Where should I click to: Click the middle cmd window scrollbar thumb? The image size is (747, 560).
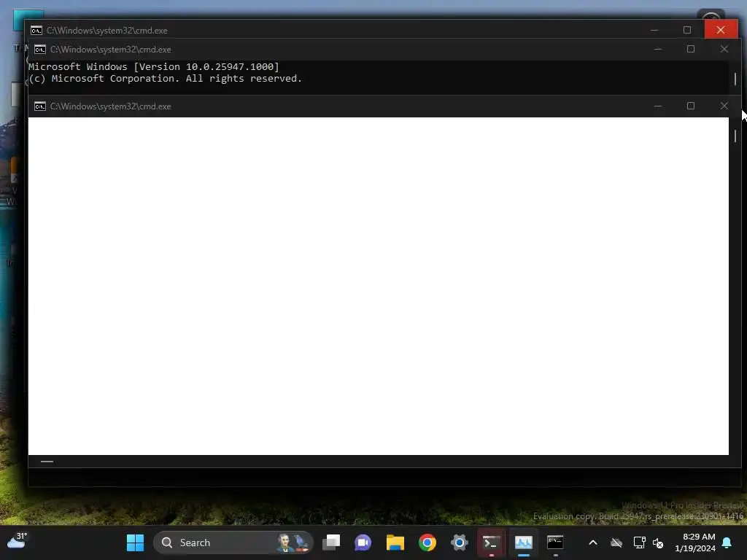(x=735, y=79)
